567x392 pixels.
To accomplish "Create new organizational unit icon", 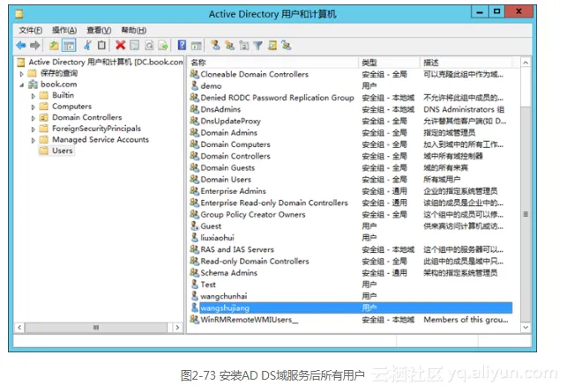I will pos(243,46).
